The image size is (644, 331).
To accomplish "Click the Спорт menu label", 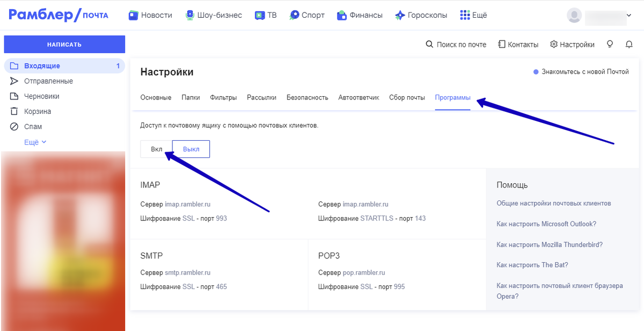I will point(313,15).
